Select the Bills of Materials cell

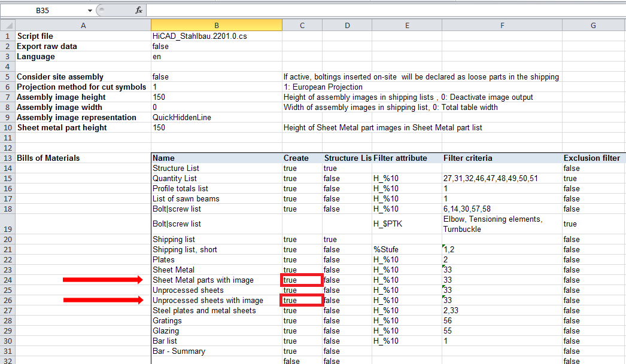click(83, 158)
